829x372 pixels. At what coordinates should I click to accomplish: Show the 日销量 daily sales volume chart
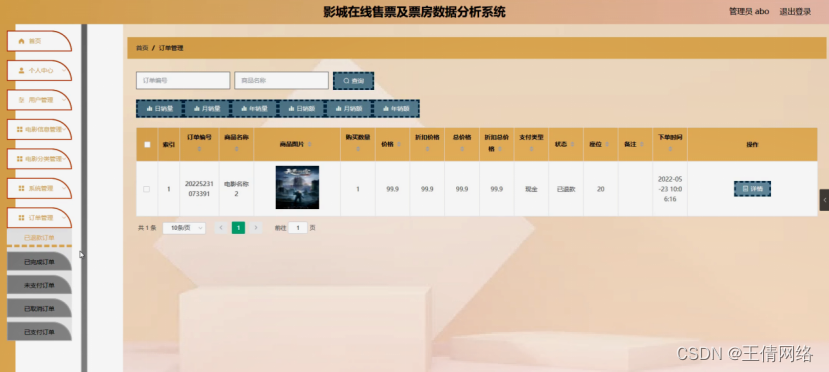pyautogui.click(x=160, y=109)
